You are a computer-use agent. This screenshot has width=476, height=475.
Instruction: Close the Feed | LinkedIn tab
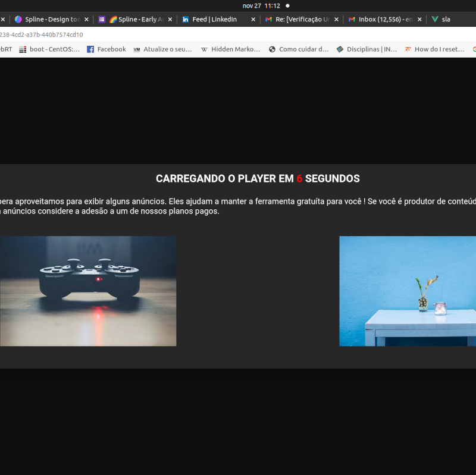click(253, 20)
